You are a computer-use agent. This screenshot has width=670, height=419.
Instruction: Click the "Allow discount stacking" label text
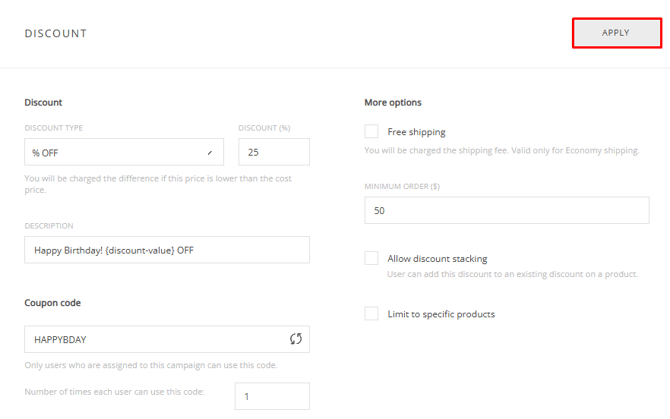pyautogui.click(x=437, y=259)
